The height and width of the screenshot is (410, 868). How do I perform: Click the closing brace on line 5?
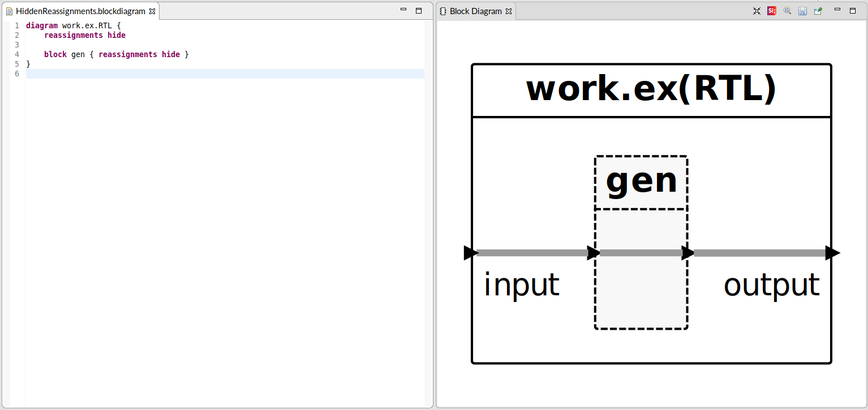(x=28, y=64)
